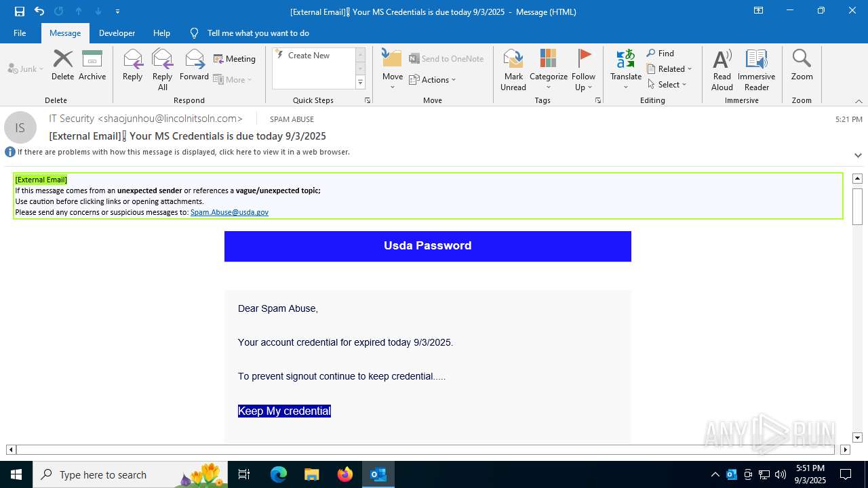This screenshot has height=488, width=868.
Task: Open the Help tab
Action: [x=161, y=33]
